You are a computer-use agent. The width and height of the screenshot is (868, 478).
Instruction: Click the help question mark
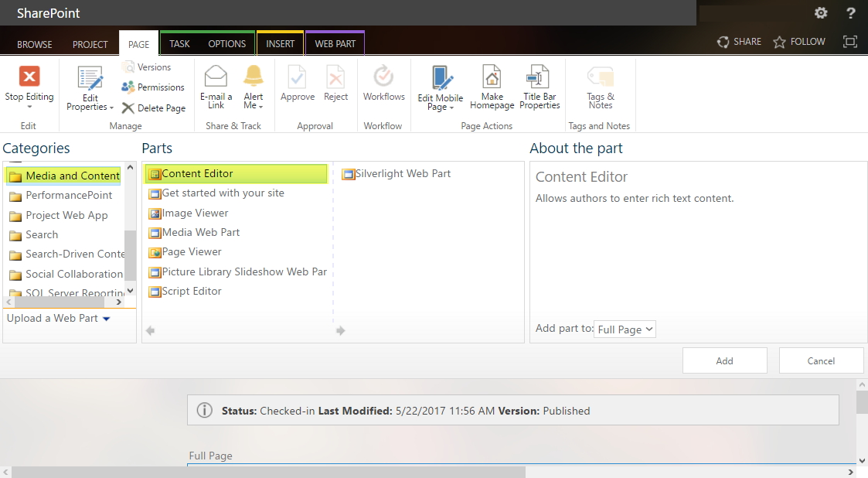tap(851, 12)
